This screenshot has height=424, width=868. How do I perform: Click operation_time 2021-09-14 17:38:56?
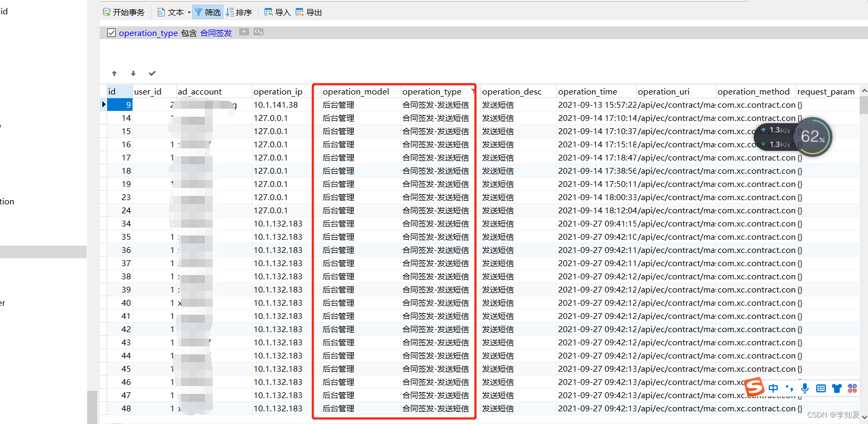[x=597, y=171]
